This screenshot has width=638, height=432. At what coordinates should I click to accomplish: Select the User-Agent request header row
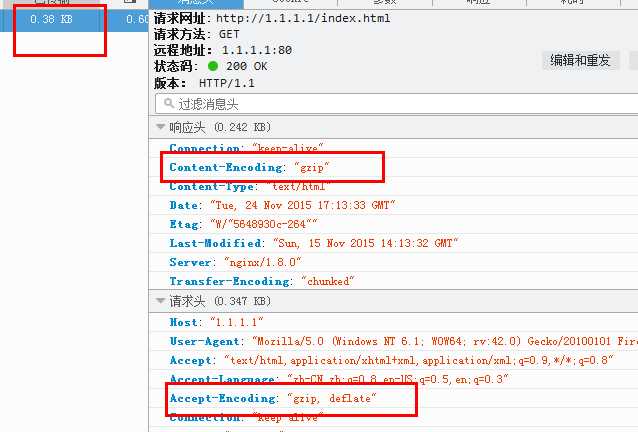point(394,341)
